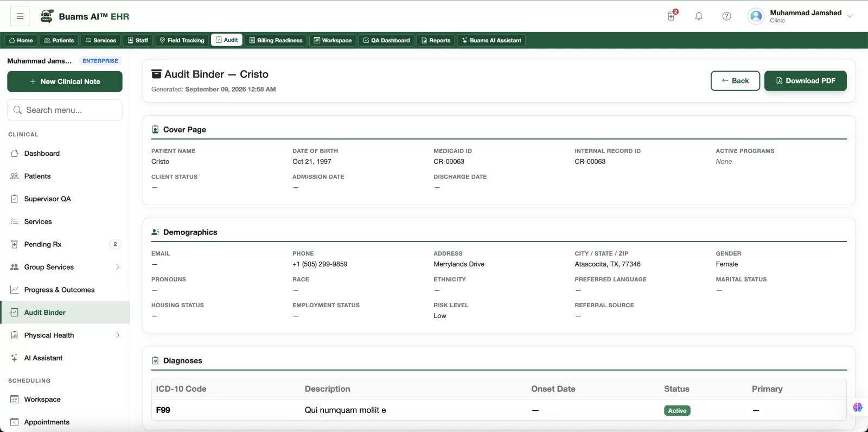
Task: Focus the Search menu field
Action: (65, 110)
